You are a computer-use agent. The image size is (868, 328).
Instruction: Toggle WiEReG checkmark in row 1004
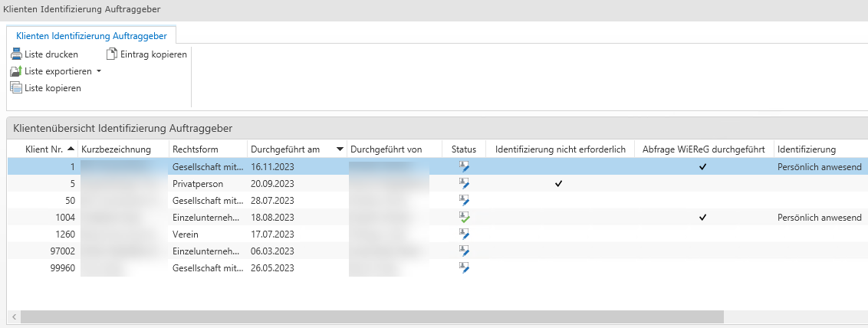pos(702,218)
